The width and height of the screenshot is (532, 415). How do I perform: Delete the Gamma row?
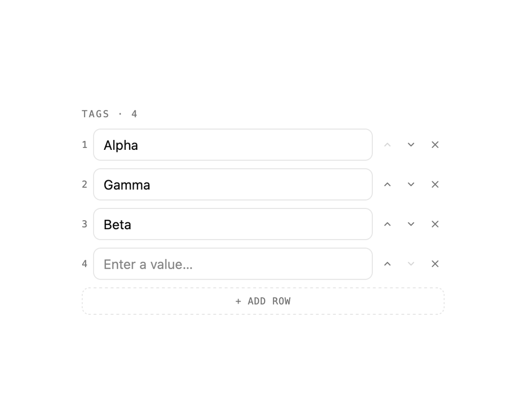click(x=435, y=184)
